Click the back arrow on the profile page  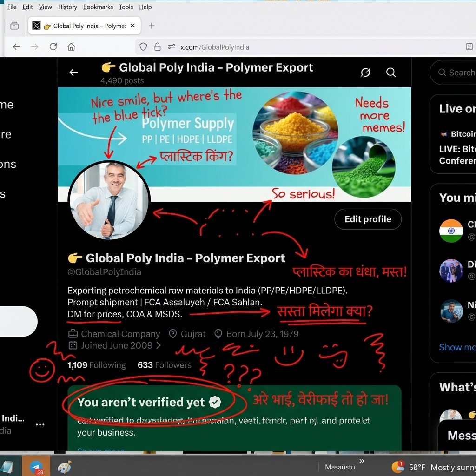[73, 72]
